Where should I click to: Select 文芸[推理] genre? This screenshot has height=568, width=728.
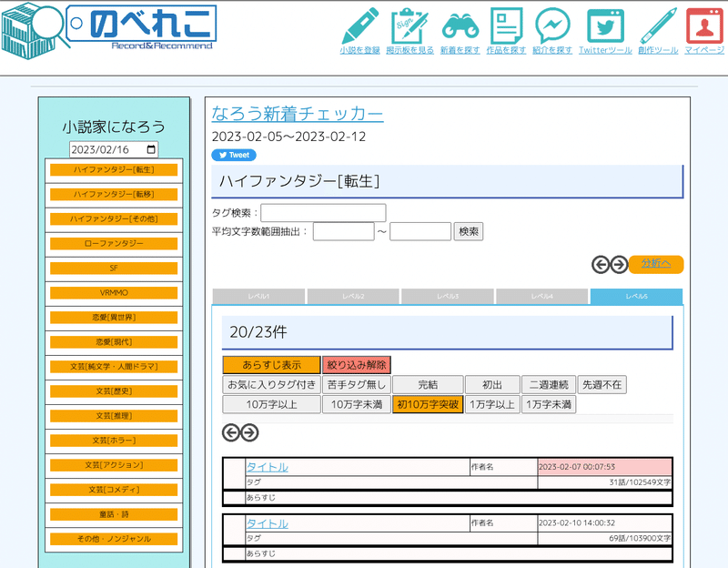tap(114, 416)
